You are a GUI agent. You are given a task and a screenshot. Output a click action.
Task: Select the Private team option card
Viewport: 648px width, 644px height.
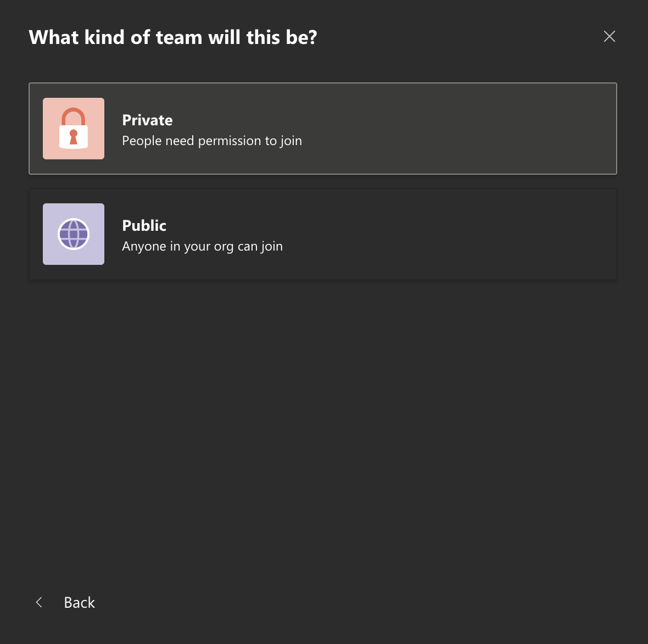coord(323,129)
